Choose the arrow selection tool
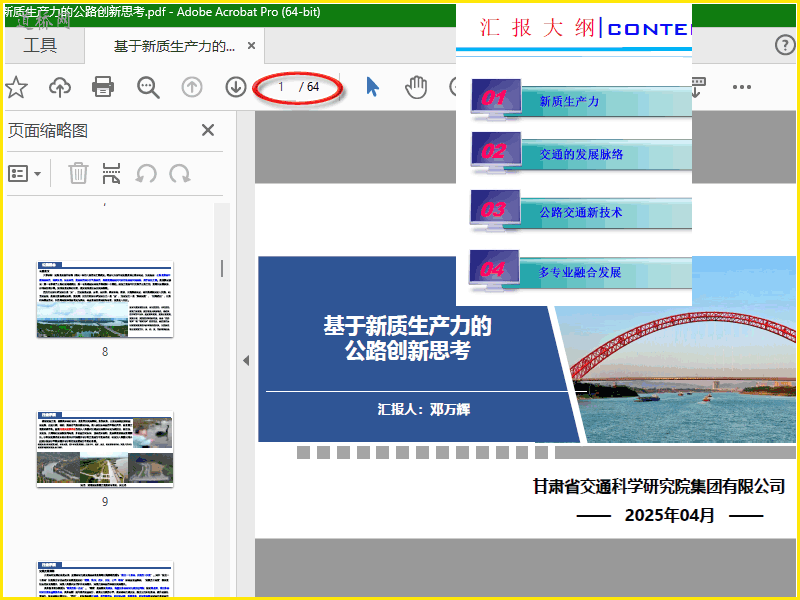 tap(372, 87)
